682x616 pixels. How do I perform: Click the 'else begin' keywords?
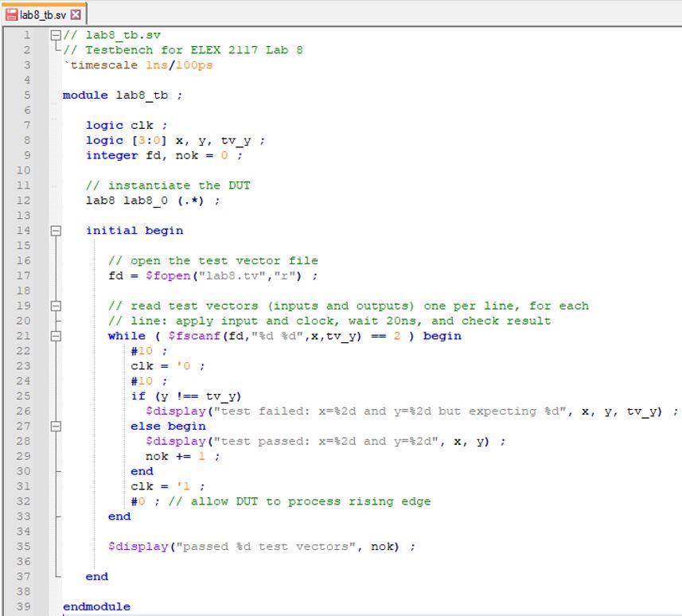click(x=169, y=427)
